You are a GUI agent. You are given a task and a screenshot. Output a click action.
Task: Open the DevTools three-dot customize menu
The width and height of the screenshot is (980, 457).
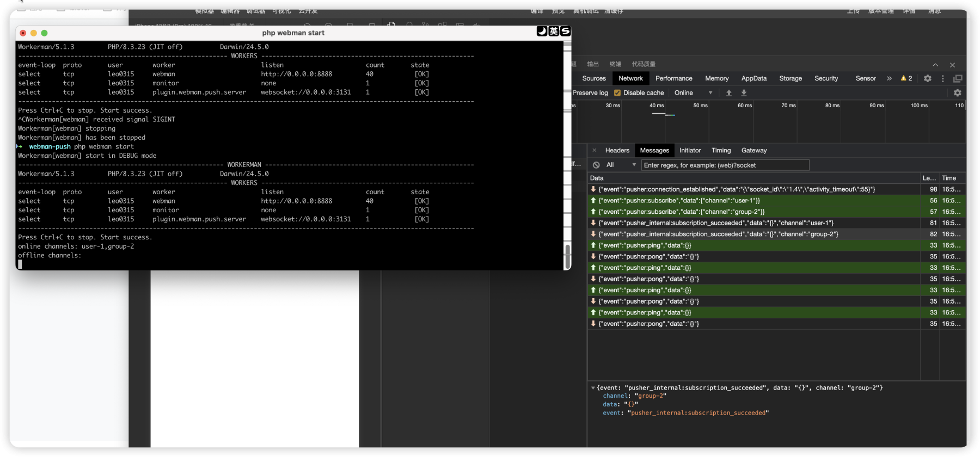(x=943, y=78)
